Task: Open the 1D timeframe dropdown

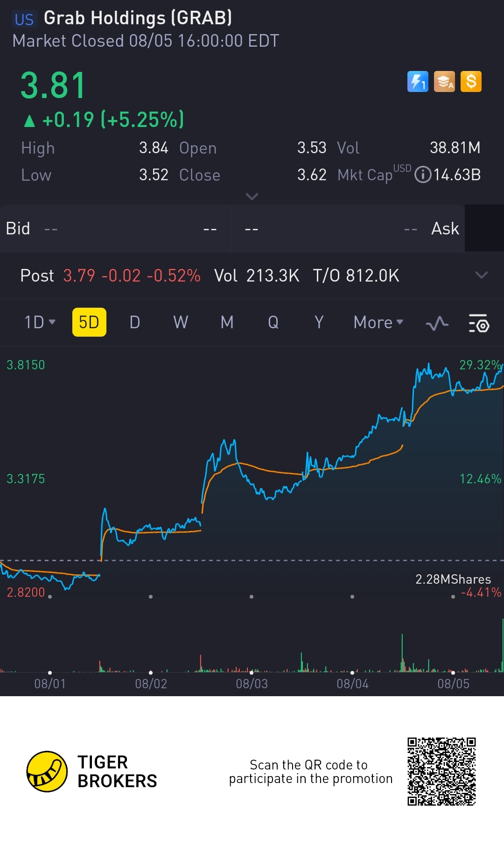Action: tap(40, 322)
